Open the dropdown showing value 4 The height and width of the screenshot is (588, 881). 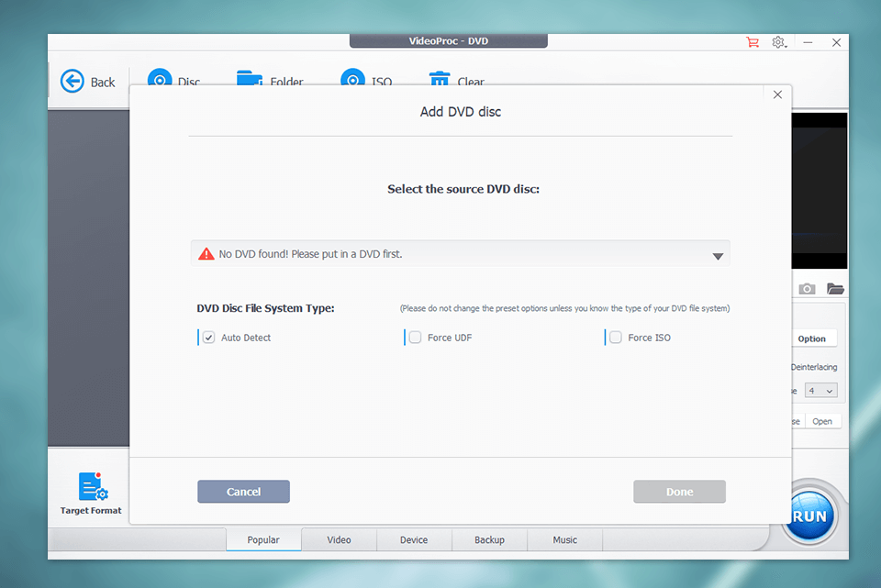pyautogui.click(x=820, y=391)
